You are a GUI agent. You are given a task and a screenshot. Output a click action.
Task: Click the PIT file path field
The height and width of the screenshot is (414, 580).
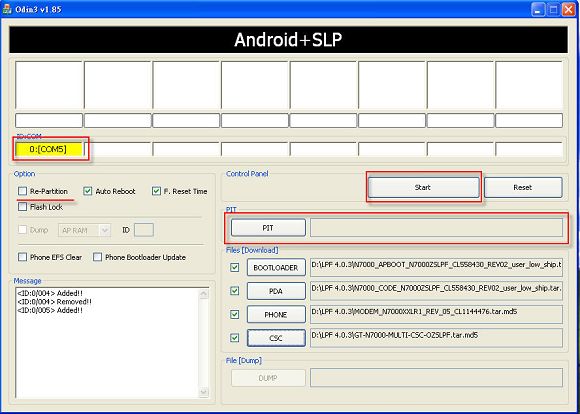(x=436, y=228)
